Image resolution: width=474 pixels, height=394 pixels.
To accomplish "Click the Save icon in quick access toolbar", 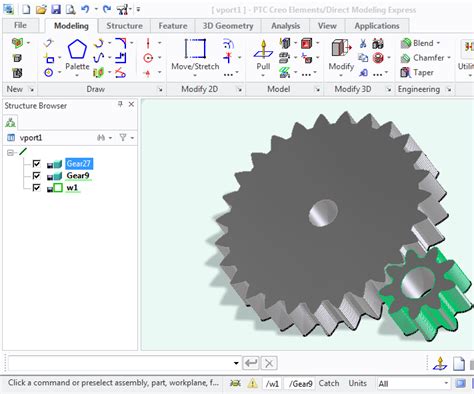I will coord(56,9).
